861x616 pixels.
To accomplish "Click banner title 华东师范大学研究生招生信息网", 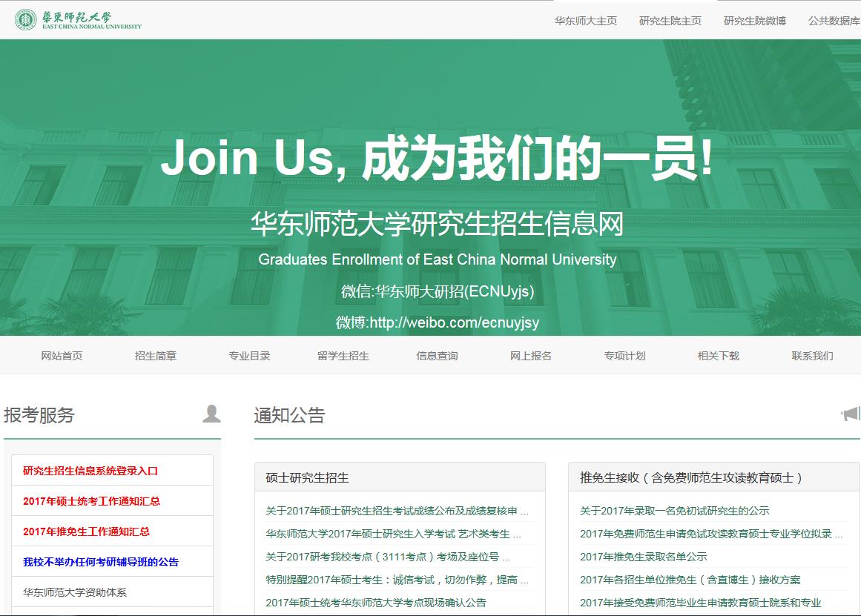I will tap(437, 223).
